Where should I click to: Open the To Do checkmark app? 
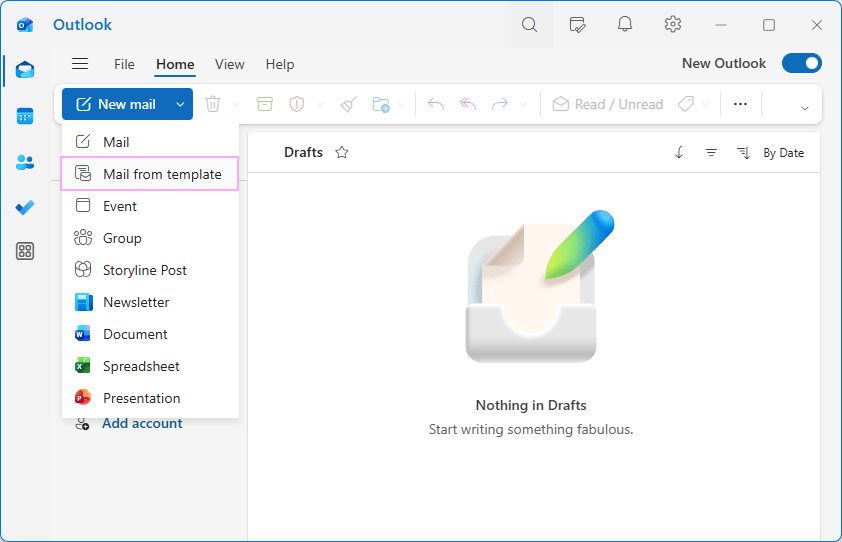point(25,207)
